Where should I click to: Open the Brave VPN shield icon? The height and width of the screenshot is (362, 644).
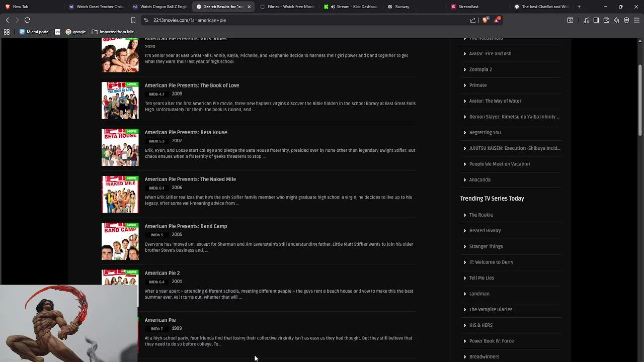tap(626, 20)
